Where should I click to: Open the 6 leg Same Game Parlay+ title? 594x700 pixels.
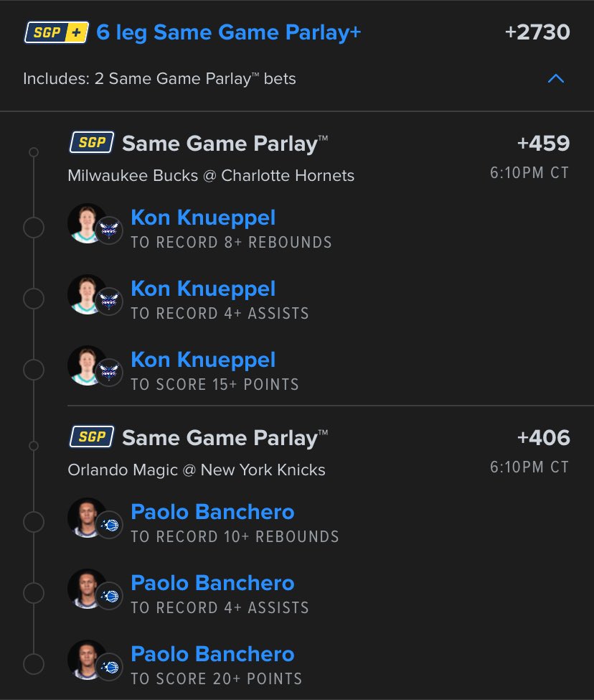[228, 32]
